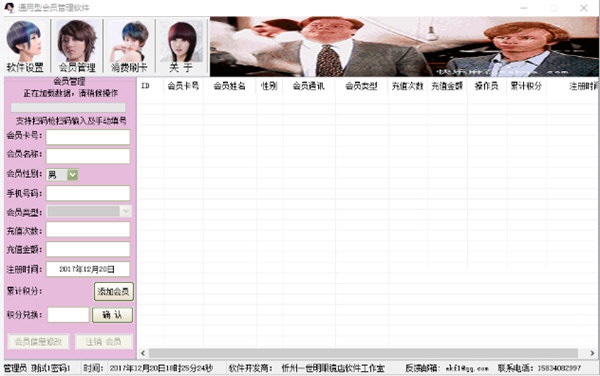Viewport: 600px width, 376px height.
Task: Click the loading progress bar
Action: (x=68, y=108)
